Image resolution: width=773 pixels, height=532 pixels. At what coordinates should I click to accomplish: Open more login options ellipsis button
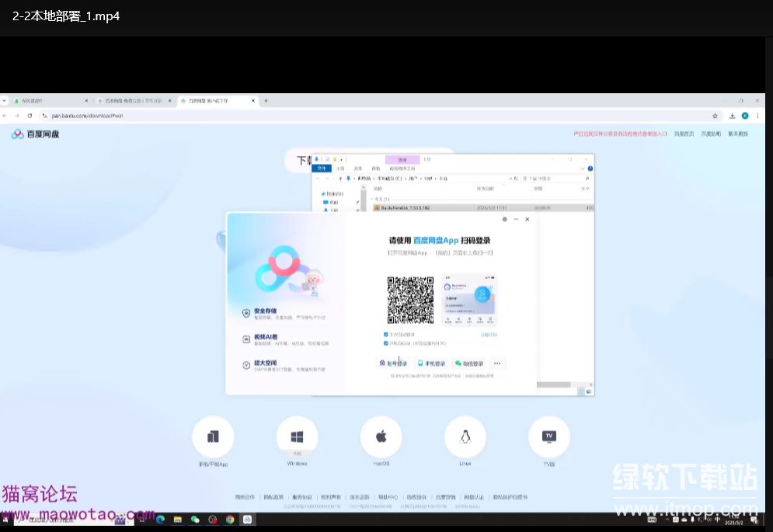497,363
